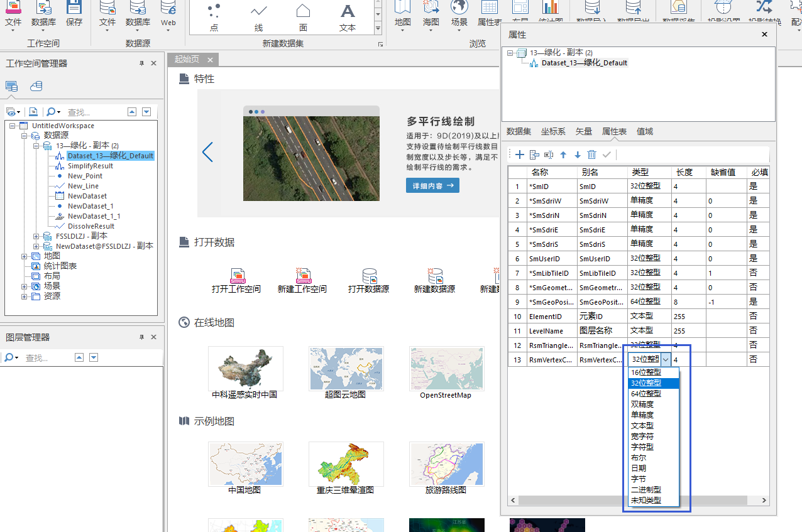Select the DissolveResult dataset in the tree
This screenshot has height=532, width=802.
pyautogui.click(x=91, y=226)
